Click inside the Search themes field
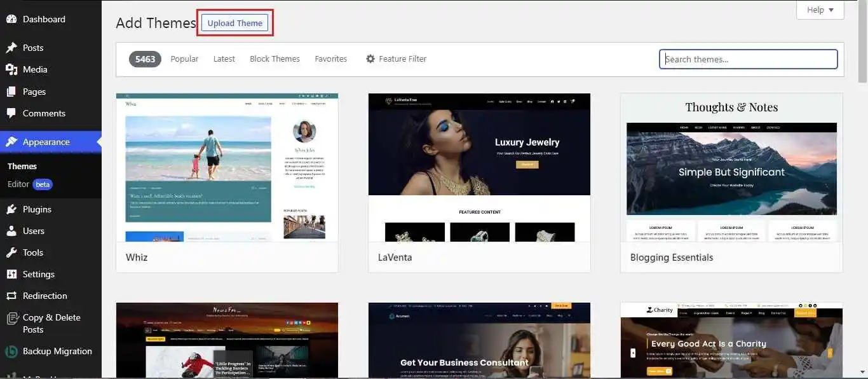The height and width of the screenshot is (379, 868). [x=748, y=59]
